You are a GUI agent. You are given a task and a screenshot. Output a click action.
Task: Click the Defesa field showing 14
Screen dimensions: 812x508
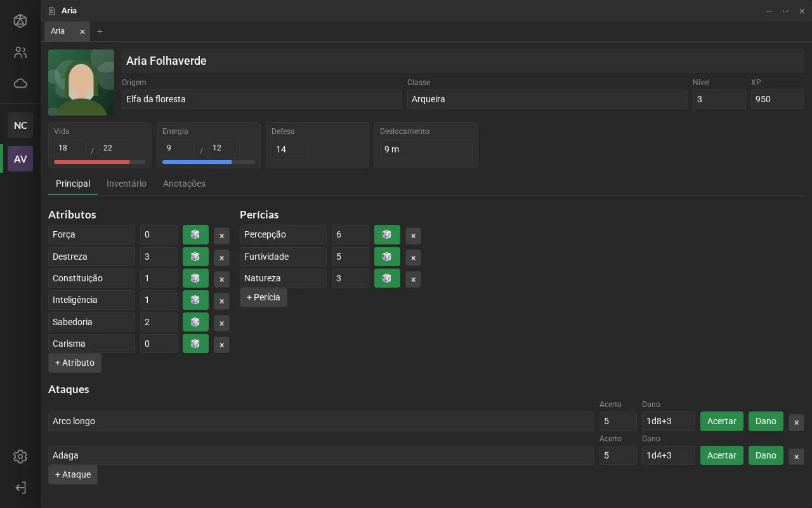[x=290, y=149]
